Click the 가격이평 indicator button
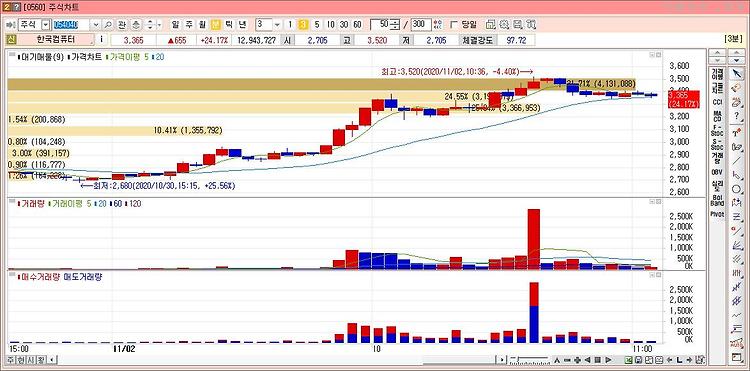 point(717,74)
